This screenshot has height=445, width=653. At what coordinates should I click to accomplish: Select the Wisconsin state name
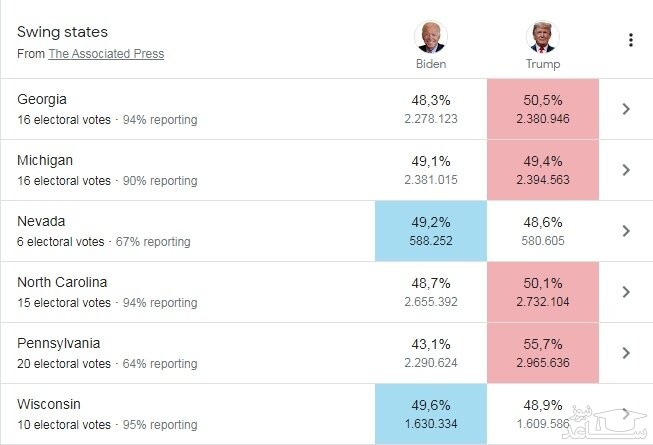[49, 404]
